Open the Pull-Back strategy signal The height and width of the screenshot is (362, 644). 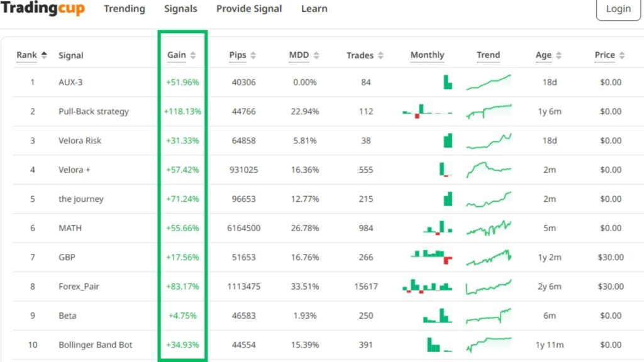coord(93,111)
